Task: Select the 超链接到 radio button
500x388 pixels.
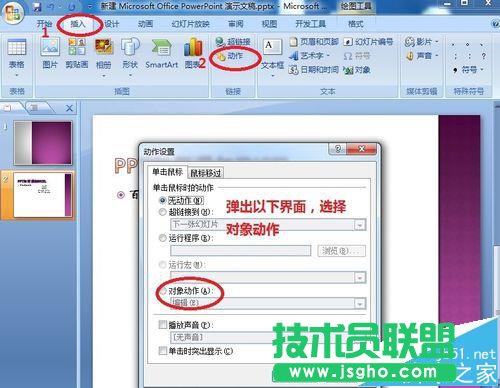Action: (x=162, y=212)
